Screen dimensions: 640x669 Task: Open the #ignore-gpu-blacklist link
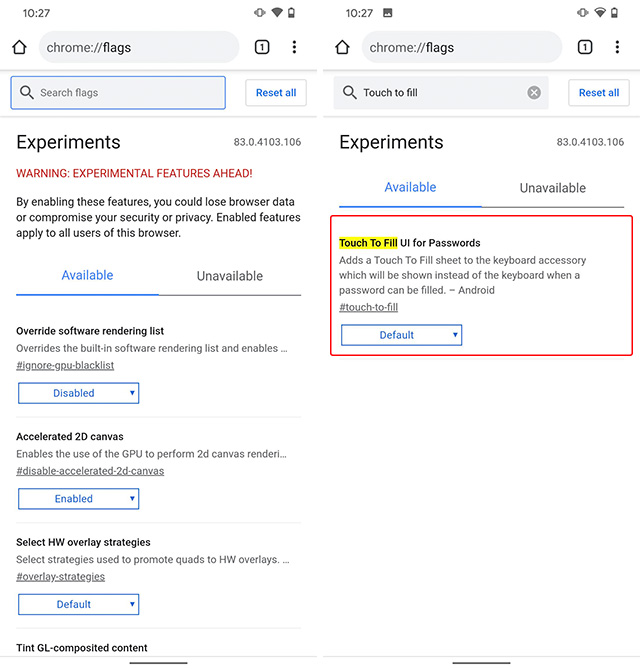65,365
